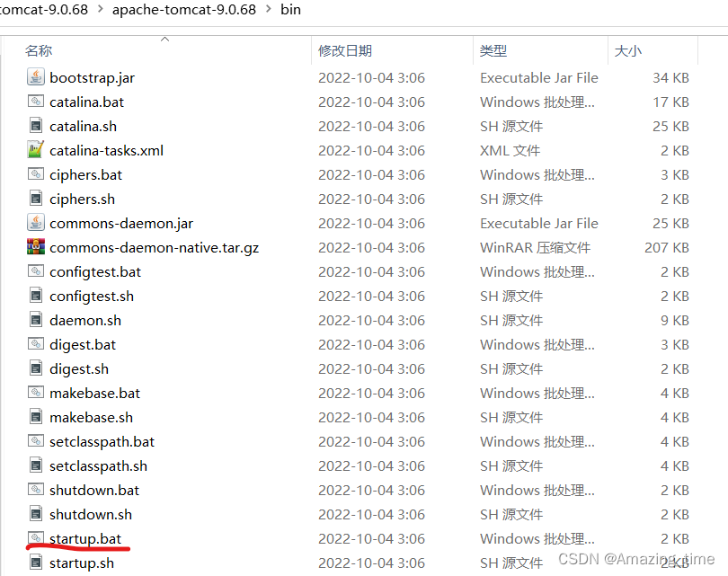Click the makebase.sh file icon
The height and width of the screenshot is (576, 728).
click(x=36, y=416)
